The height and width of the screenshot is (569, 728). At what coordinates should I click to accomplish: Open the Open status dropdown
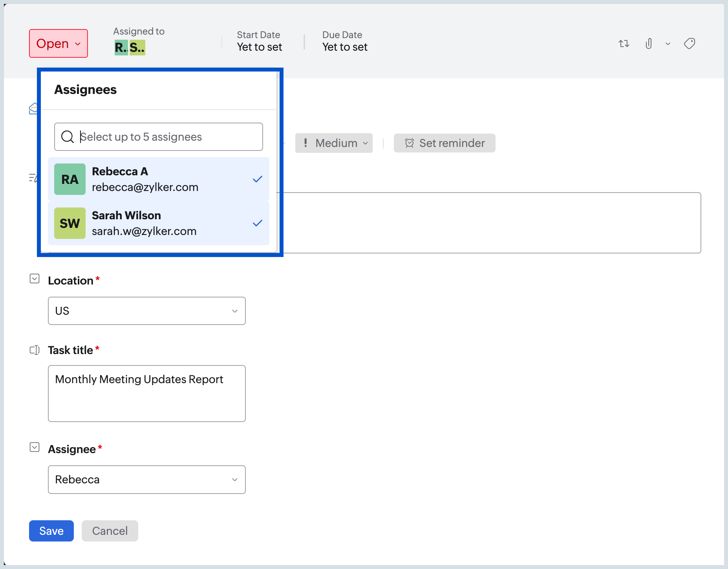coord(59,44)
